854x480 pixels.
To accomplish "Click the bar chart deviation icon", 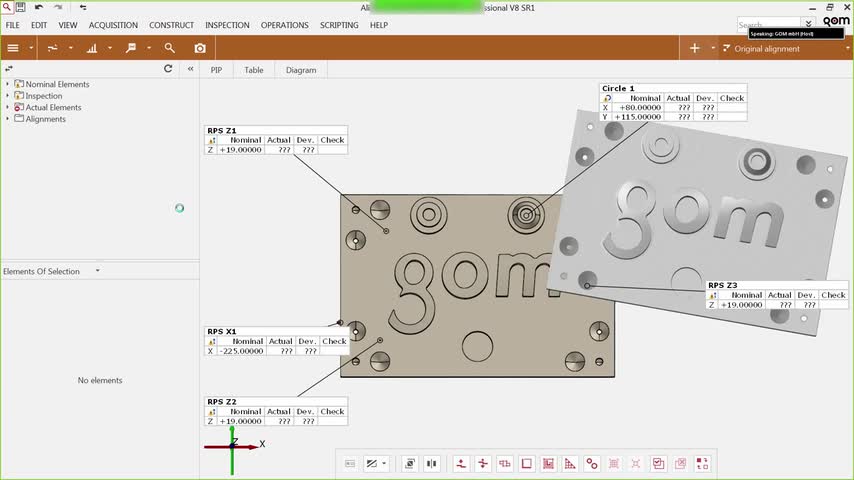I will [92, 48].
